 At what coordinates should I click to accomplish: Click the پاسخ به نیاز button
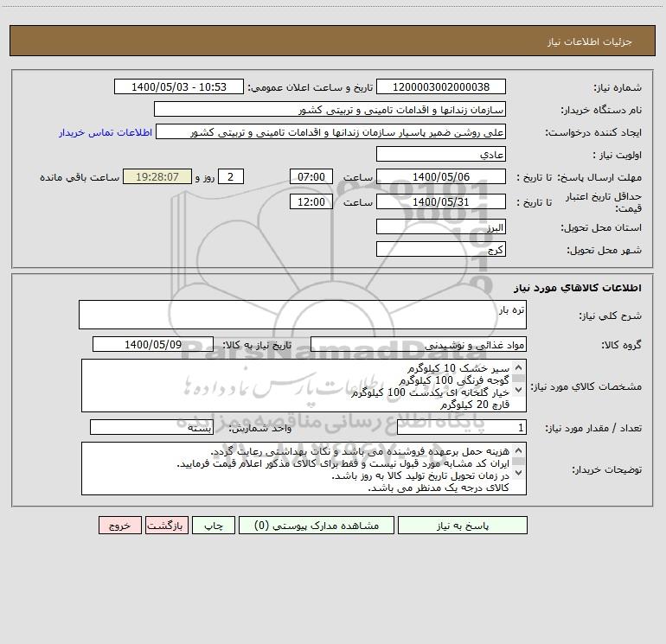pos(463,525)
